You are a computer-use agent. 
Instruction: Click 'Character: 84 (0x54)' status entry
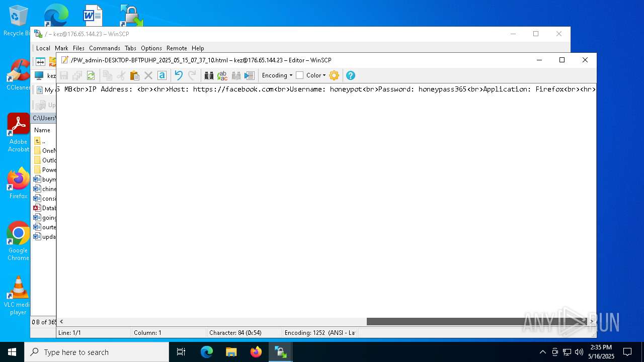coord(235,333)
